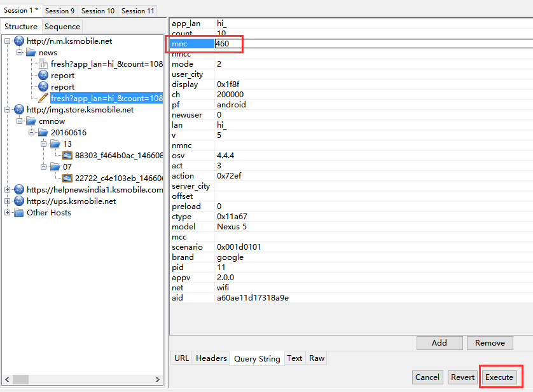Click the Other Hosts folder icon
The image size is (533, 392).
pos(19,213)
